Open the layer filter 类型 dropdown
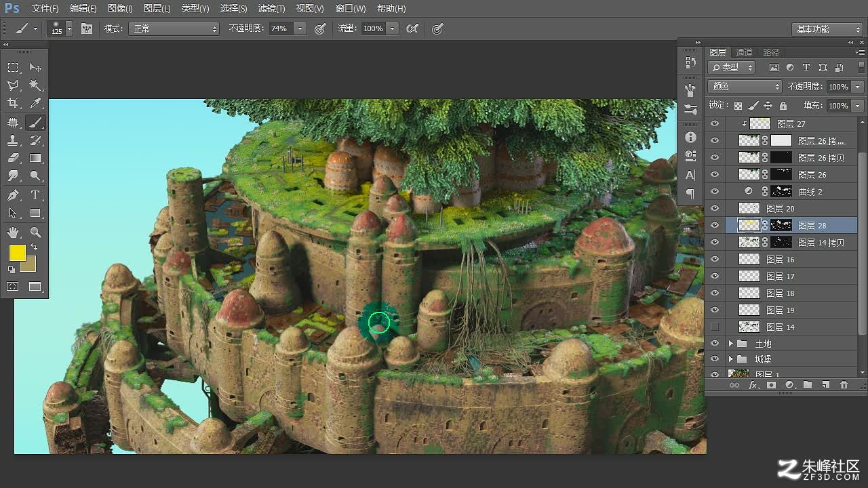This screenshot has height=488, width=868. pos(731,67)
